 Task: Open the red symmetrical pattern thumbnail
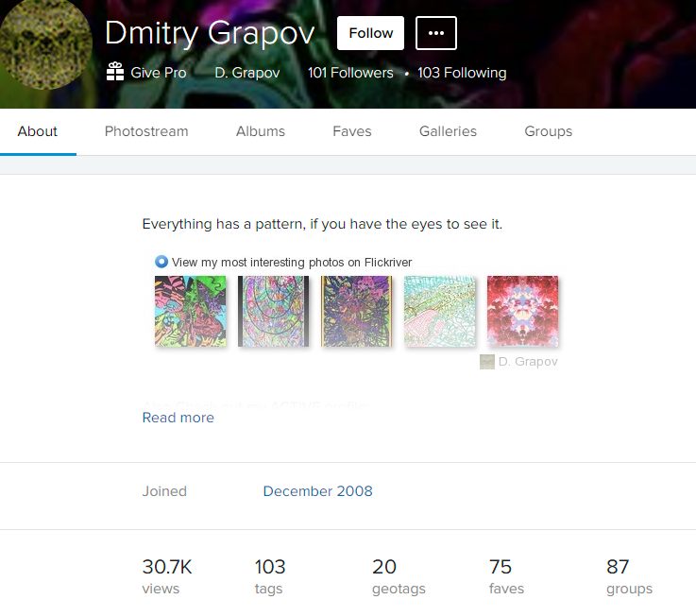click(x=522, y=311)
